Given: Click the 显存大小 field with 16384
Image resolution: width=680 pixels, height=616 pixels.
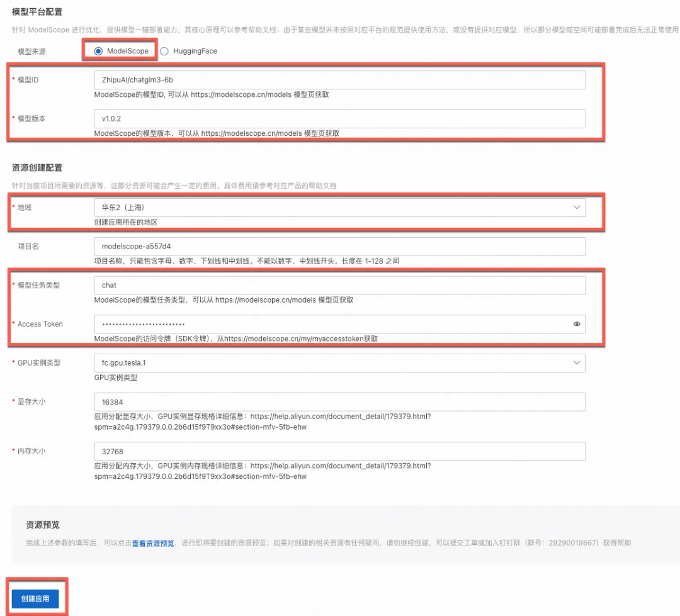Looking at the screenshot, I should tap(339, 402).
